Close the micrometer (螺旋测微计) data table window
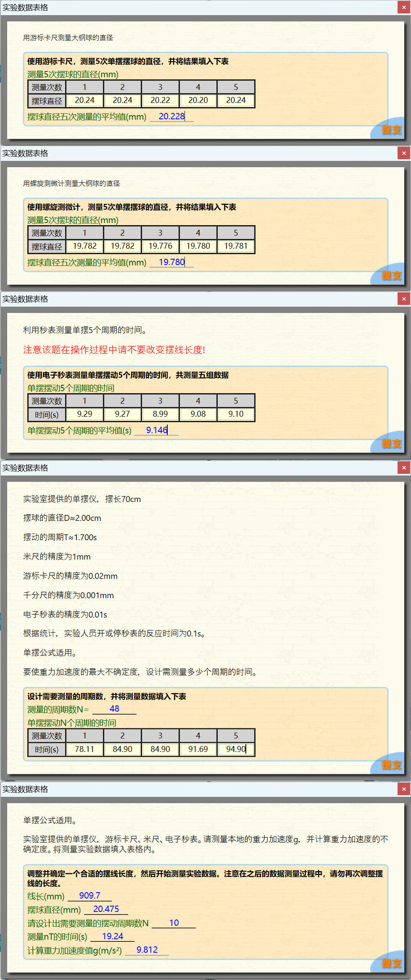Screen dimensions: 411x980 click(x=404, y=153)
